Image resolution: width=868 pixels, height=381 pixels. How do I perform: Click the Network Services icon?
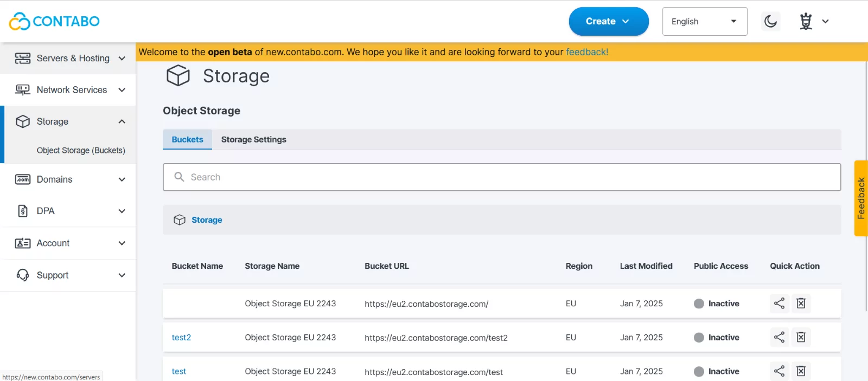pyautogui.click(x=23, y=90)
